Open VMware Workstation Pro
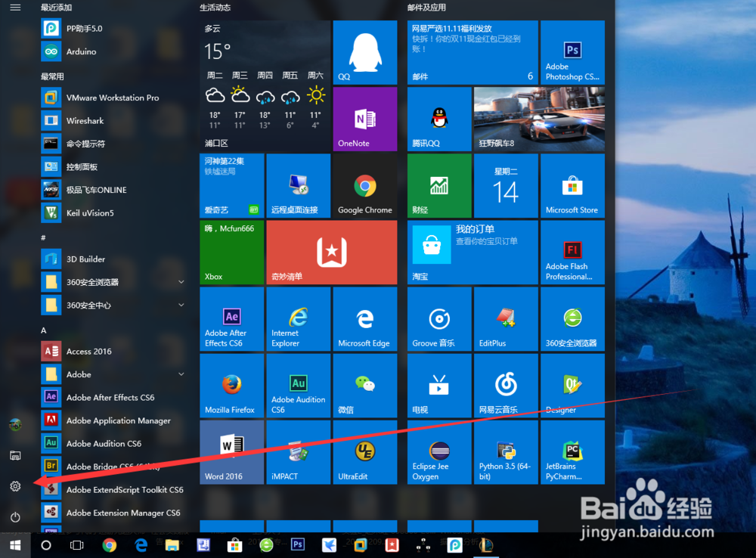 tap(114, 98)
